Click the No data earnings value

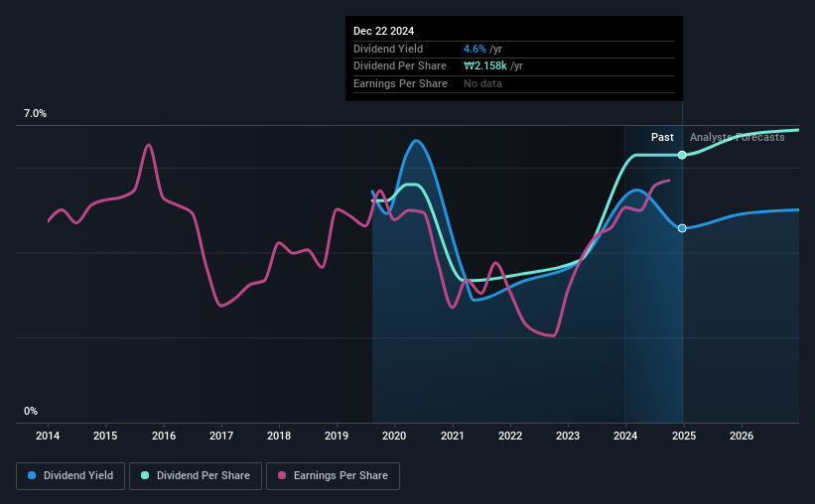482,83
